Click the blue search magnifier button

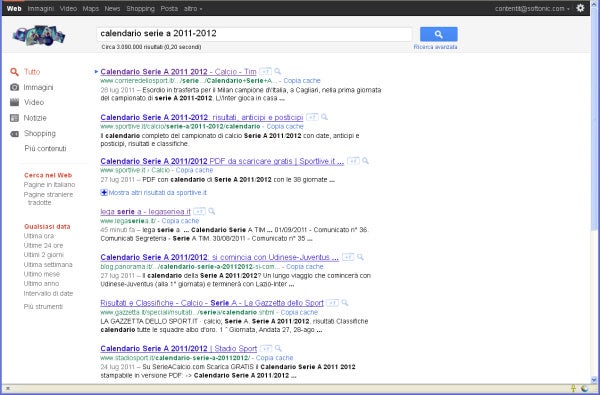pos(439,34)
